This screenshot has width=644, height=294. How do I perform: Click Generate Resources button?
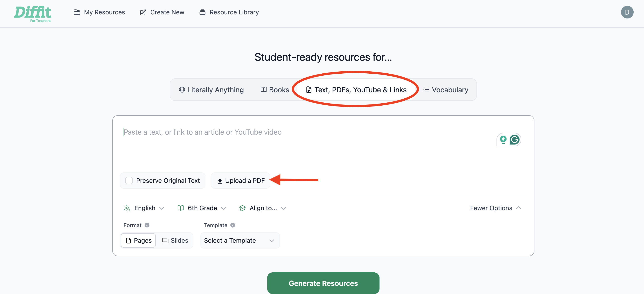(323, 283)
